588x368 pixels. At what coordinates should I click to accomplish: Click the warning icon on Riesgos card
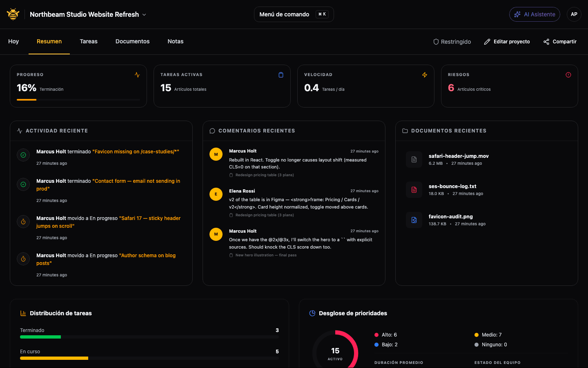coord(568,75)
